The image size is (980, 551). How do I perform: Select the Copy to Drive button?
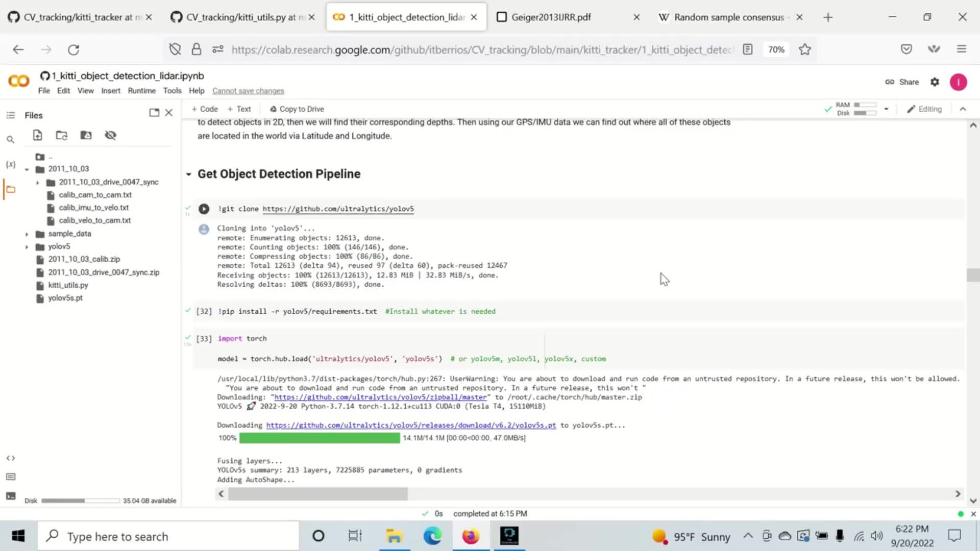[297, 108]
